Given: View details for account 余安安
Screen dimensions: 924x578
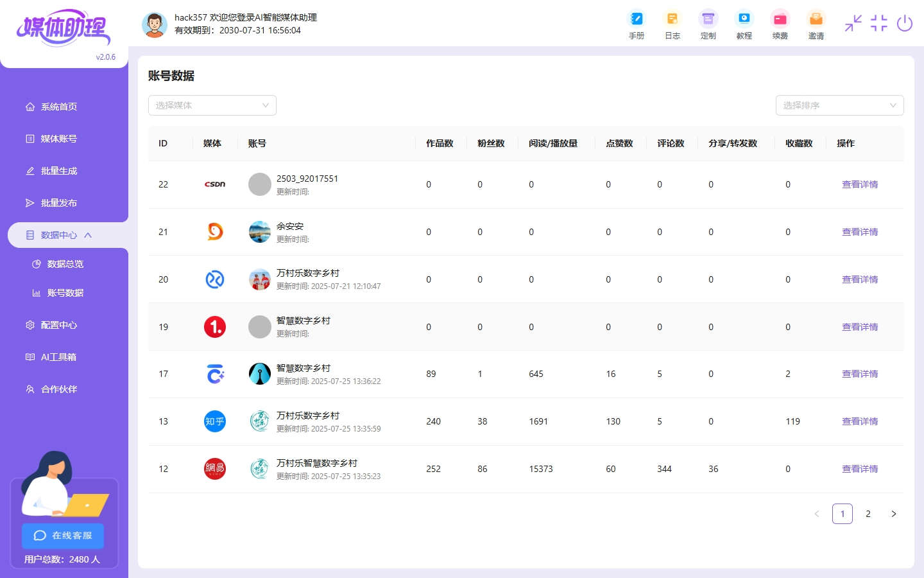Looking at the screenshot, I should pos(859,232).
